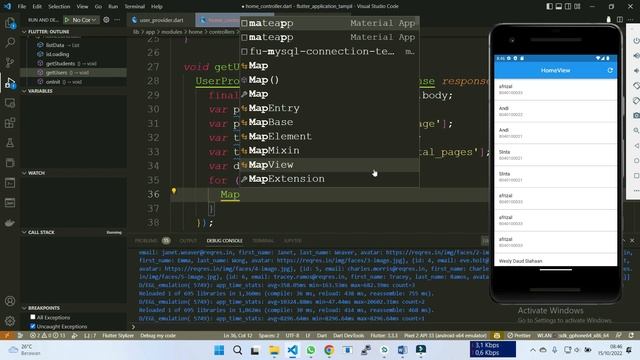Select MapEntry autocomplete suggestion
The height and width of the screenshot is (360, 640).
pyautogui.click(x=329, y=108)
